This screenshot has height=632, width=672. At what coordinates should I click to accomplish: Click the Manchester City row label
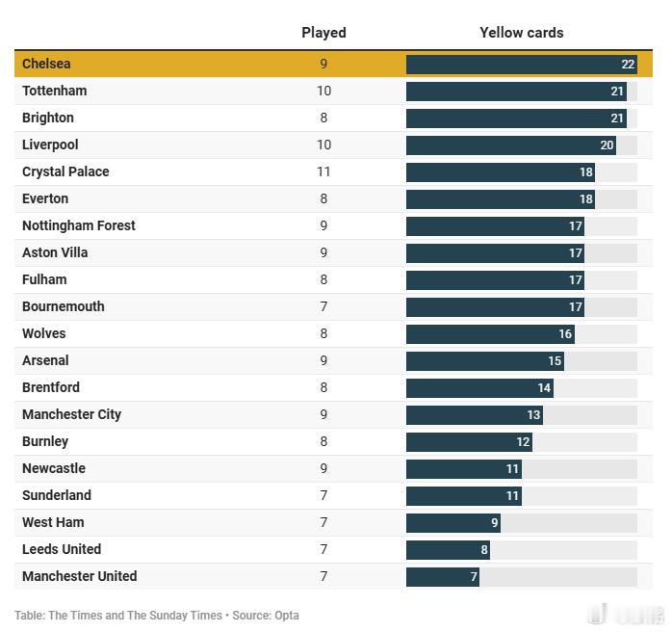click(x=71, y=414)
